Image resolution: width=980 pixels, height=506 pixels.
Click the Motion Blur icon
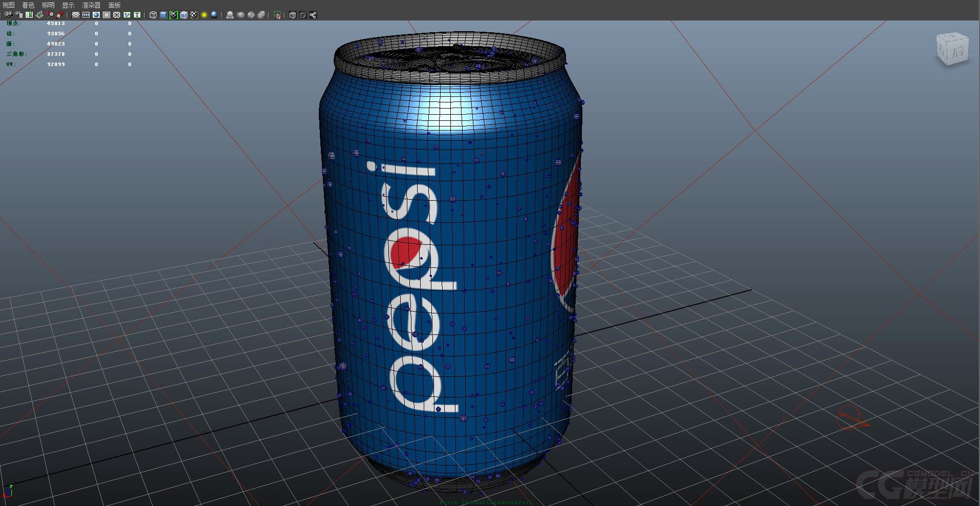pyautogui.click(x=241, y=15)
